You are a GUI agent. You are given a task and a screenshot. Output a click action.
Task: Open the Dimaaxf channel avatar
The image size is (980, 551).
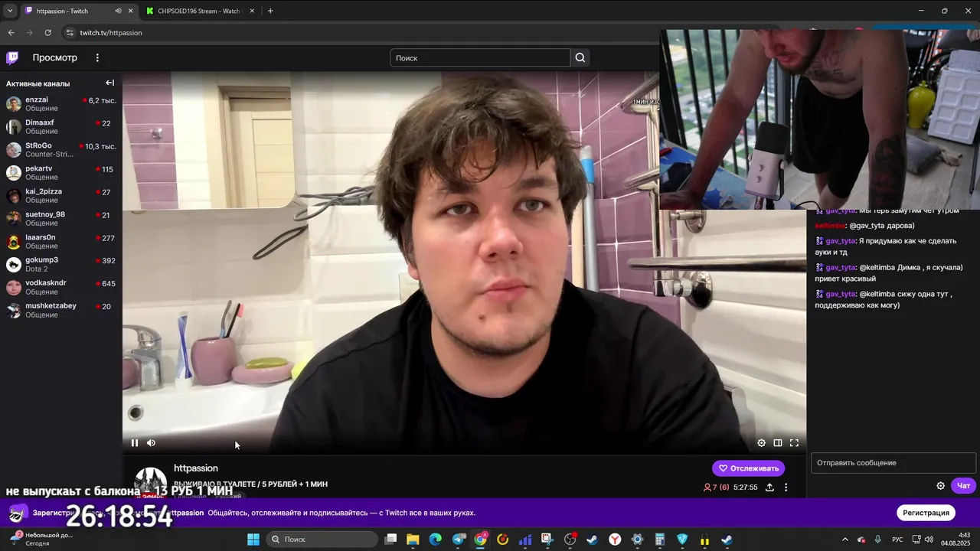(x=14, y=127)
